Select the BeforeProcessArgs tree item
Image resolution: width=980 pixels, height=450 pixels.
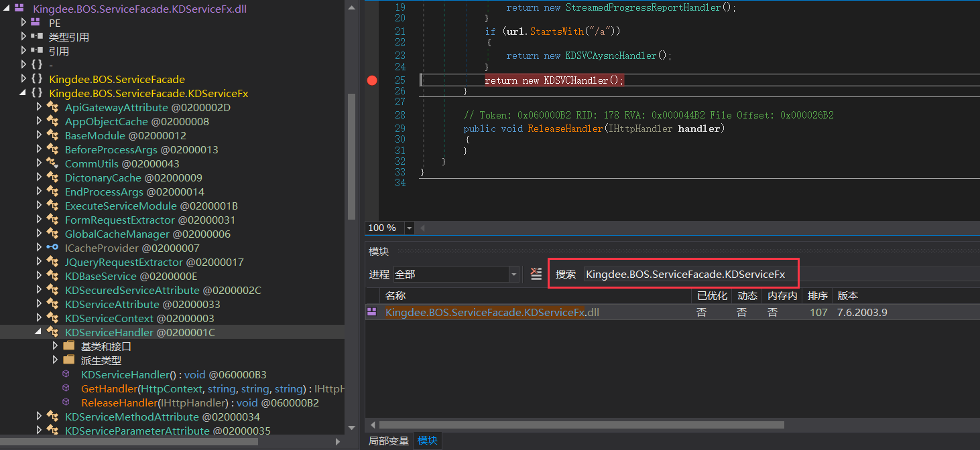click(x=141, y=149)
